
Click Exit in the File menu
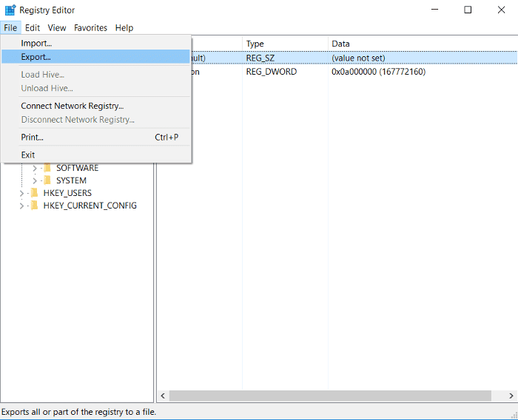28,155
